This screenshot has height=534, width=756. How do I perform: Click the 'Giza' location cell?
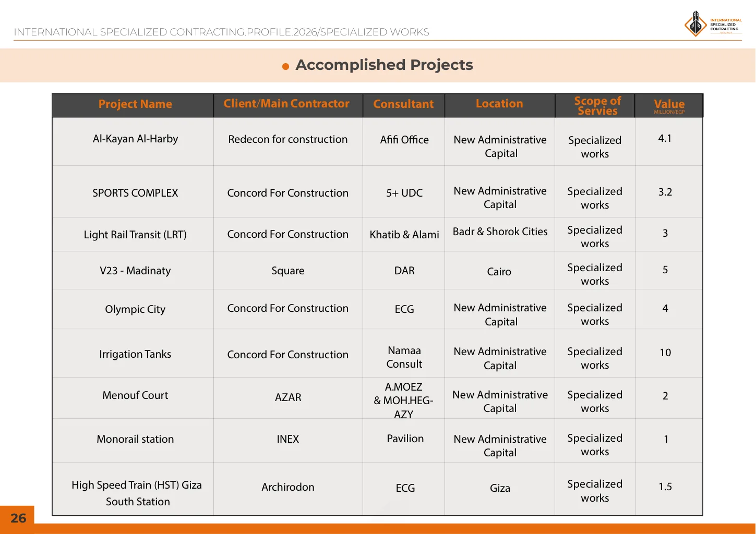(x=500, y=488)
